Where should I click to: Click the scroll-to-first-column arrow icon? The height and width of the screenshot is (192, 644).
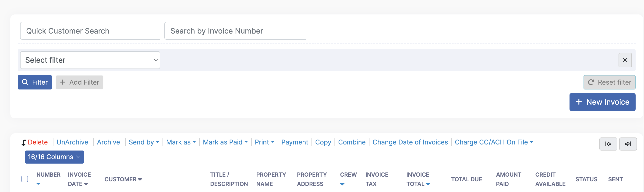(x=608, y=144)
